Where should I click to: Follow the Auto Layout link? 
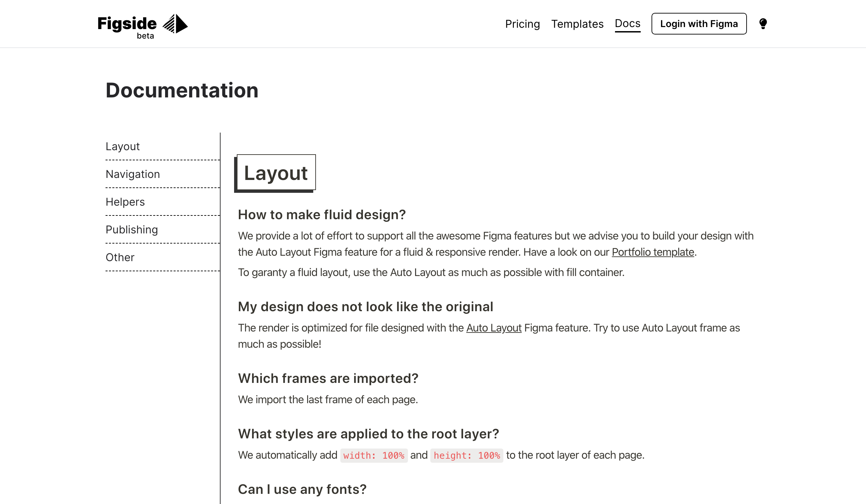point(494,328)
